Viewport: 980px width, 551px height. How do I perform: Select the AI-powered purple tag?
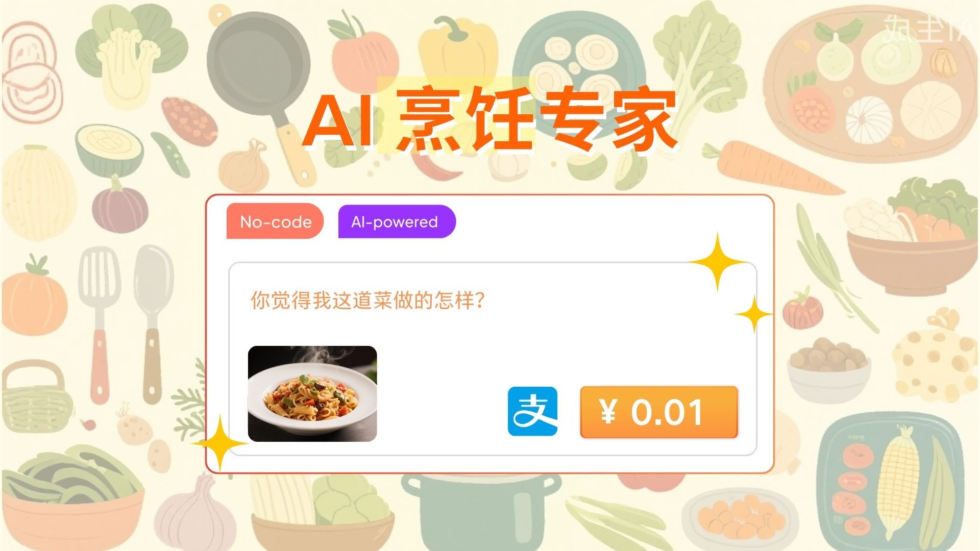coord(397,221)
